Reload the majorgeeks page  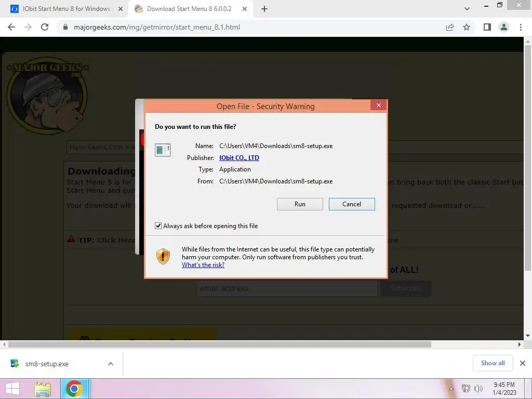45,27
